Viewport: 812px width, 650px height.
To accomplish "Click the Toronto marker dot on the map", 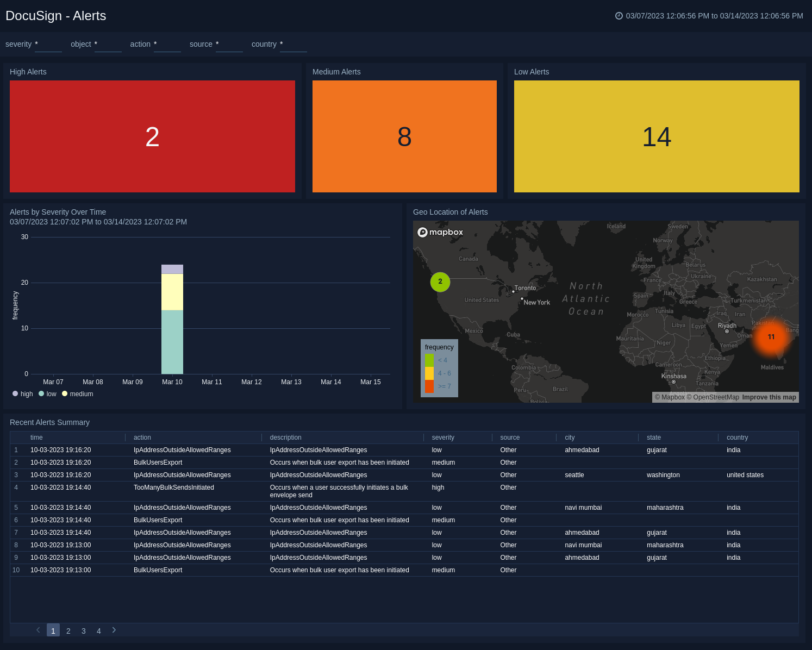I will point(513,291).
